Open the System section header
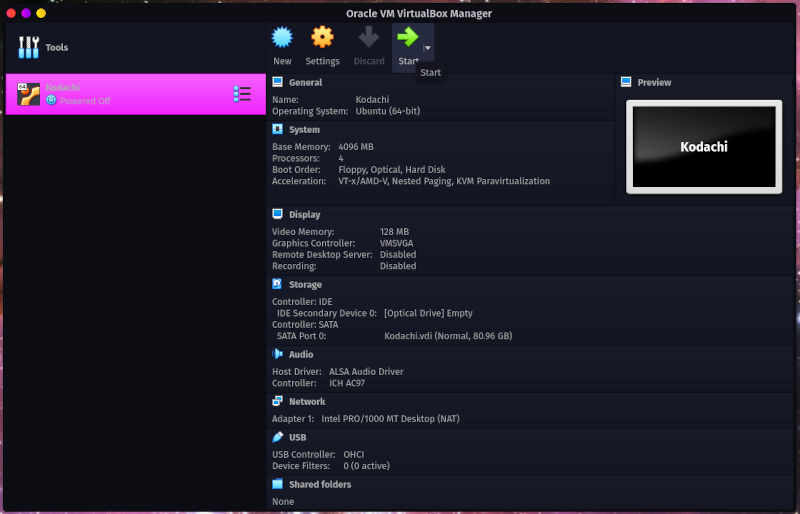 (305, 130)
